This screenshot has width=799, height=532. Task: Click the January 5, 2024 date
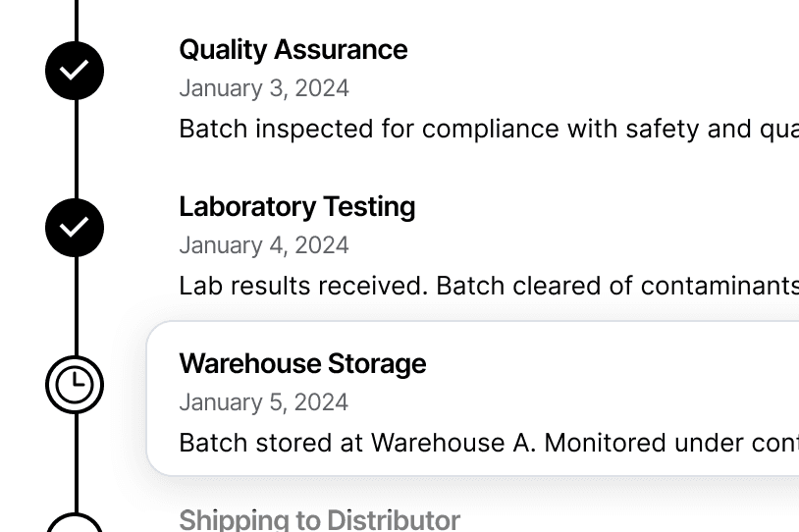click(x=263, y=402)
